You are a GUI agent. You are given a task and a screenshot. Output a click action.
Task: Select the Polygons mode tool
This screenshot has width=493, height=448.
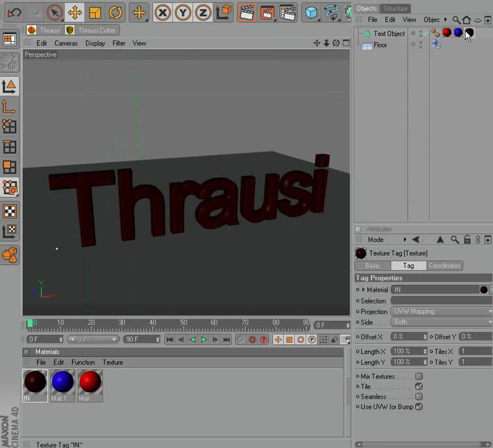[9, 167]
